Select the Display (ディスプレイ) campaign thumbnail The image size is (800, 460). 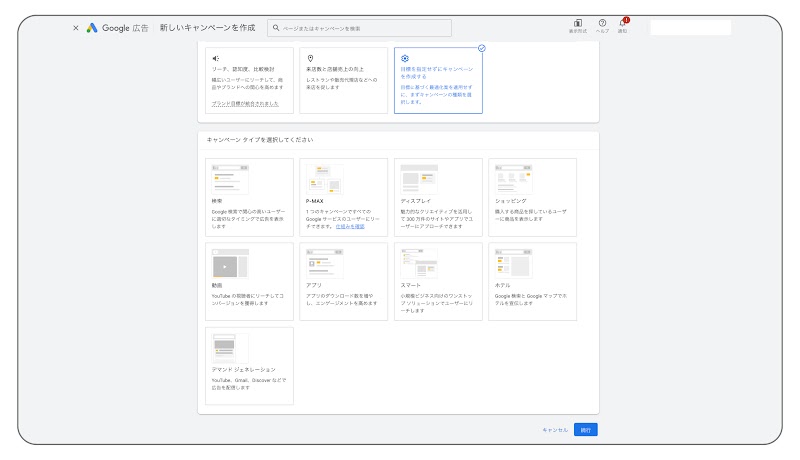[x=419, y=179]
